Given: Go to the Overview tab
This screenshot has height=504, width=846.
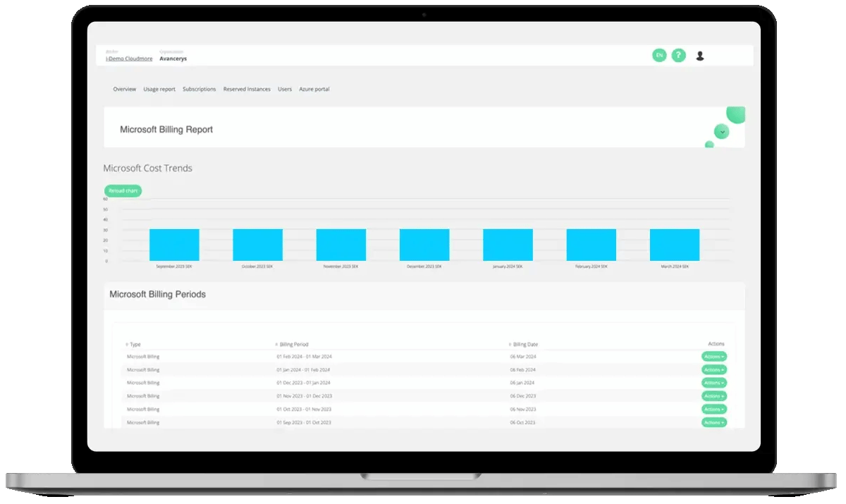Looking at the screenshot, I should coord(125,90).
